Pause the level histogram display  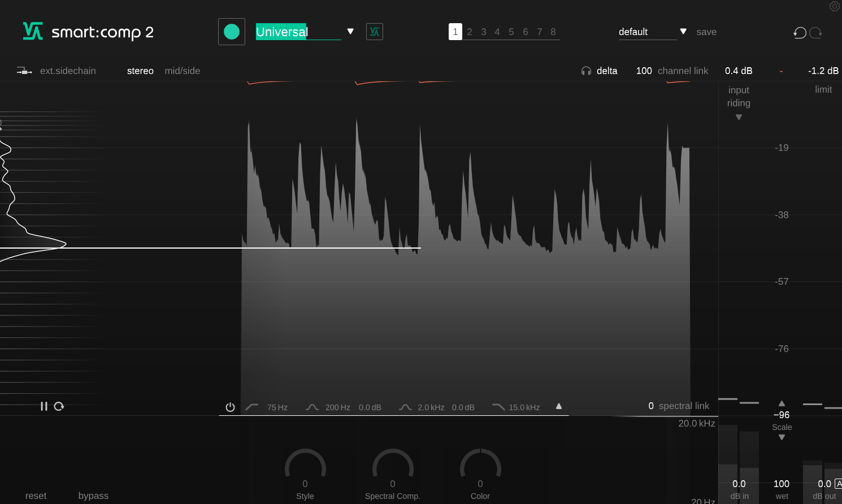(44, 406)
